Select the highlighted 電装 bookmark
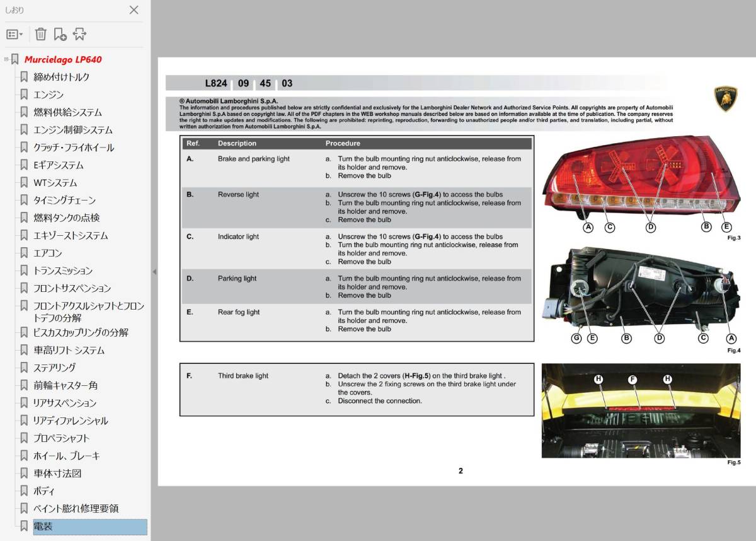Image resolution: width=756 pixels, height=541 pixels. coord(90,526)
